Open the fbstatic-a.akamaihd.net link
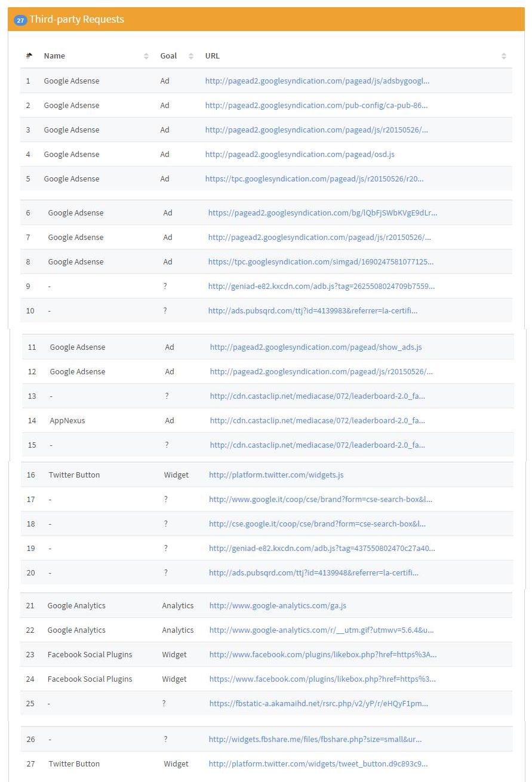This screenshot has width=532, height=782. 318,703
